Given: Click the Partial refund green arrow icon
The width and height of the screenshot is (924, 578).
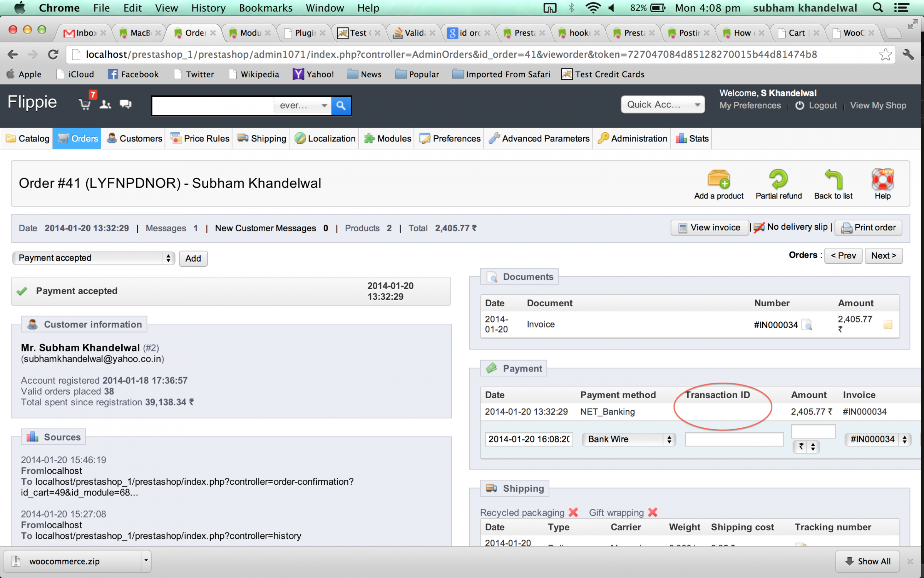Looking at the screenshot, I should [778, 180].
